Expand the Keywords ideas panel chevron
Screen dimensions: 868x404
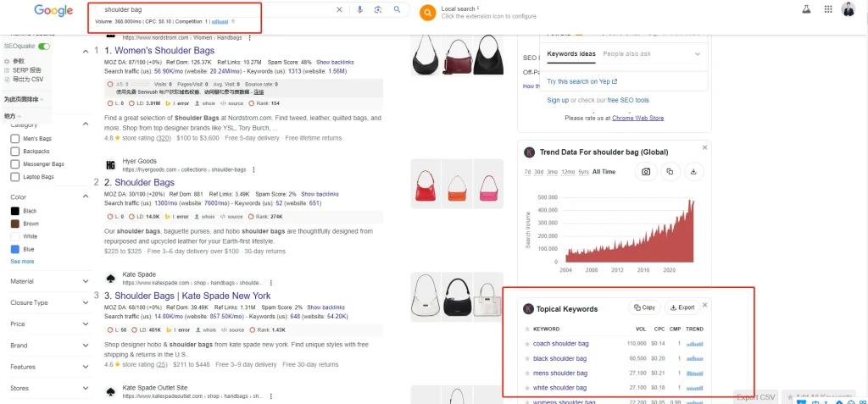pyautogui.click(x=697, y=54)
